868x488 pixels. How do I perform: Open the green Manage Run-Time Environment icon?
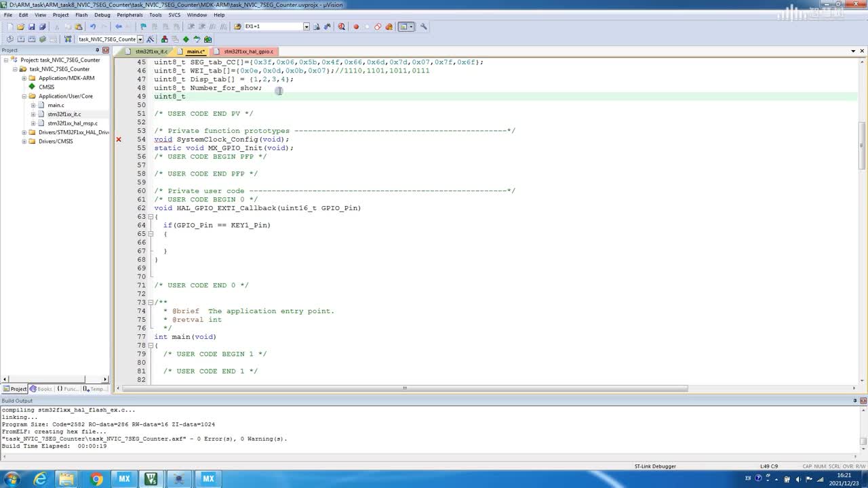coord(186,39)
